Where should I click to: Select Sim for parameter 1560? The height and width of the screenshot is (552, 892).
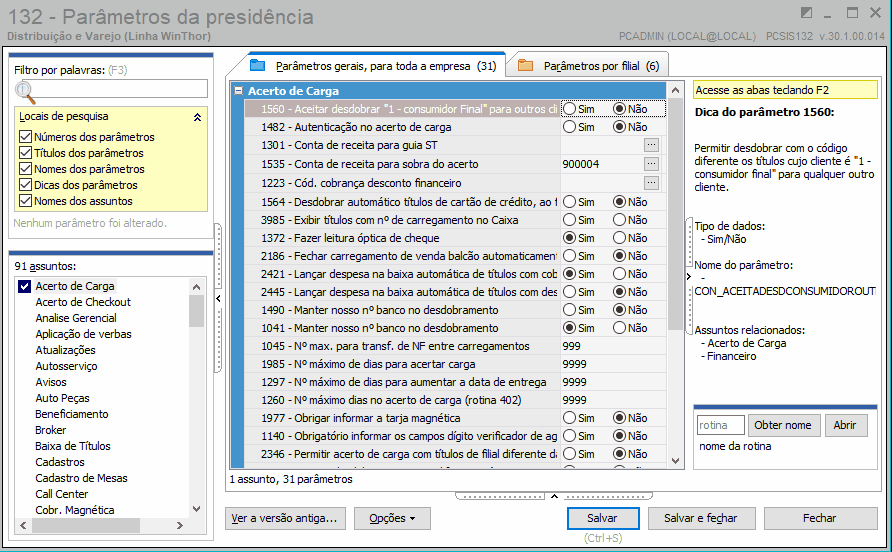pos(569,109)
